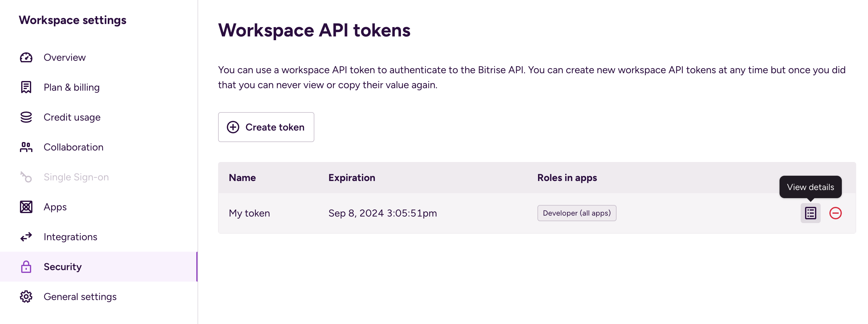Click the Credit usage coins icon
The width and height of the screenshot is (868, 324).
[26, 117]
